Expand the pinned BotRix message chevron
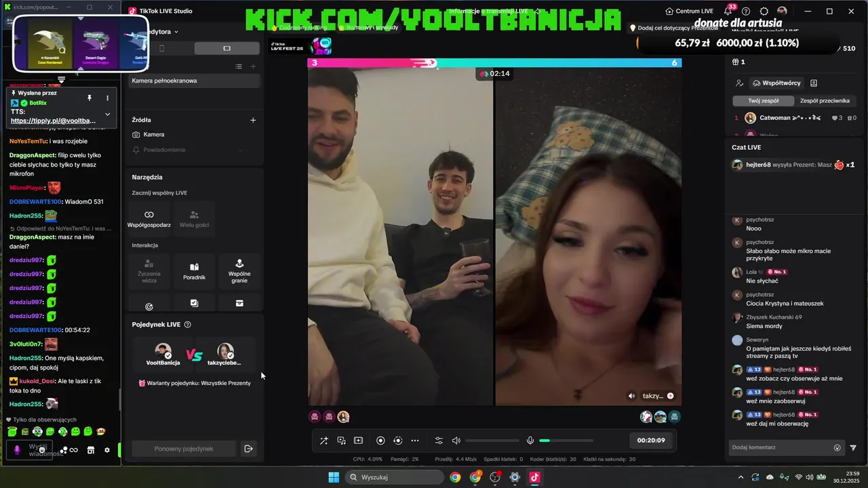The height and width of the screenshot is (488, 868). click(x=107, y=114)
